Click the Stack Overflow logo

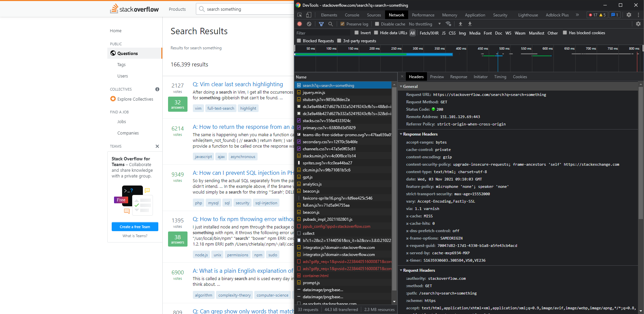tap(135, 9)
